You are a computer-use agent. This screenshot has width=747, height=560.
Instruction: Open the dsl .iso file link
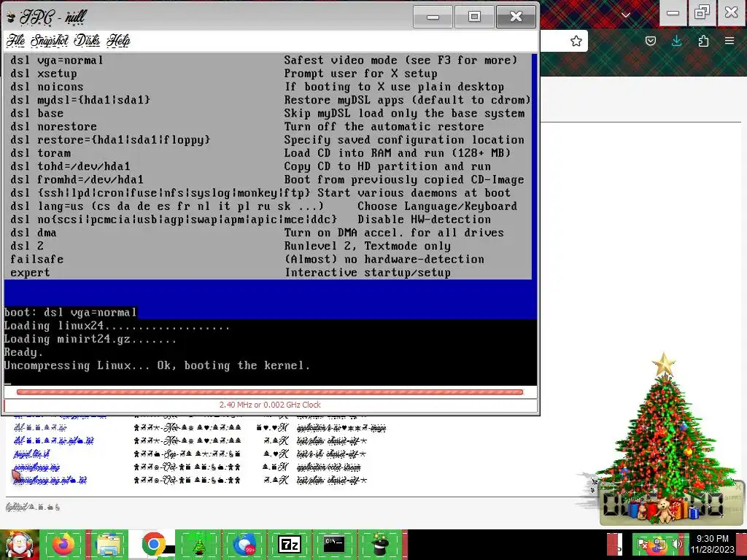pos(41,427)
